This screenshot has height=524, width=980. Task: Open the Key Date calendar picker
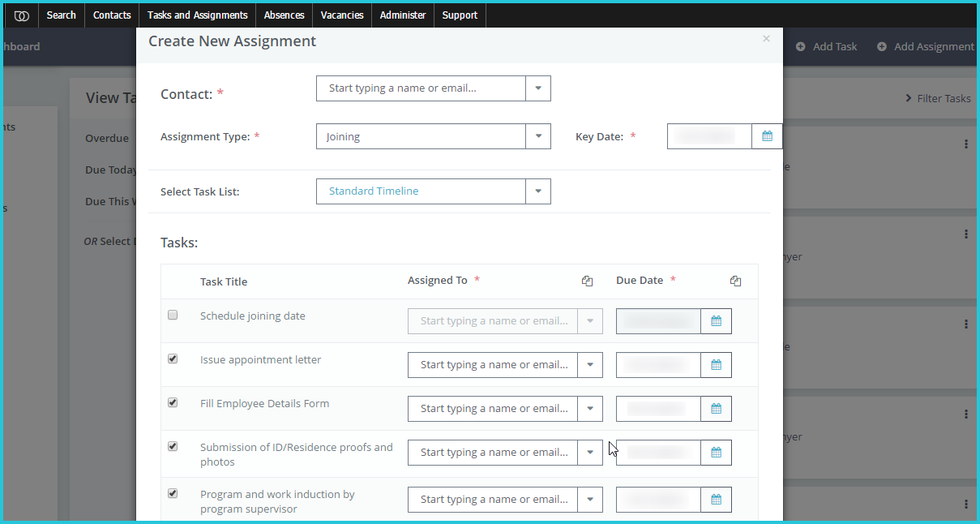point(767,136)
